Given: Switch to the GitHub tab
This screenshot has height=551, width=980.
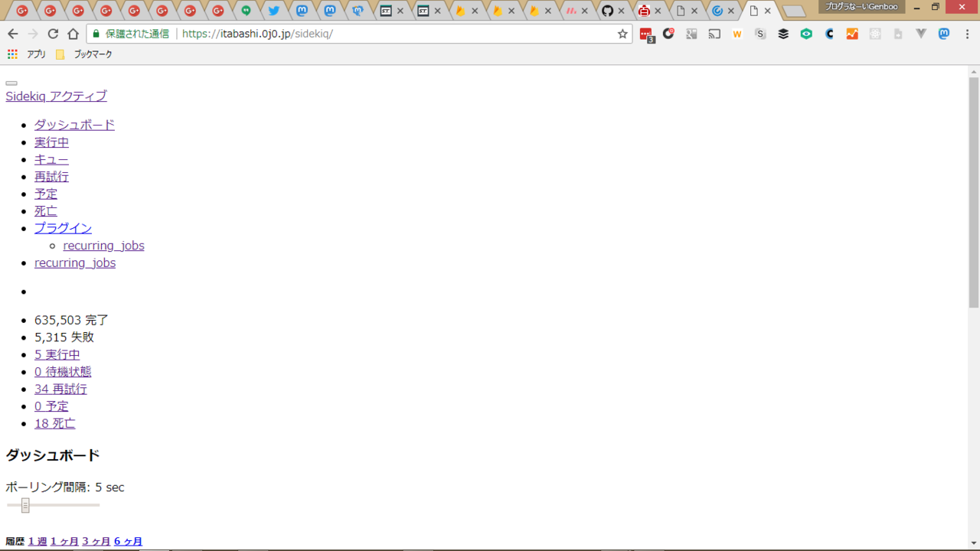Looking at the screenshot, I should tap(607, 11).
